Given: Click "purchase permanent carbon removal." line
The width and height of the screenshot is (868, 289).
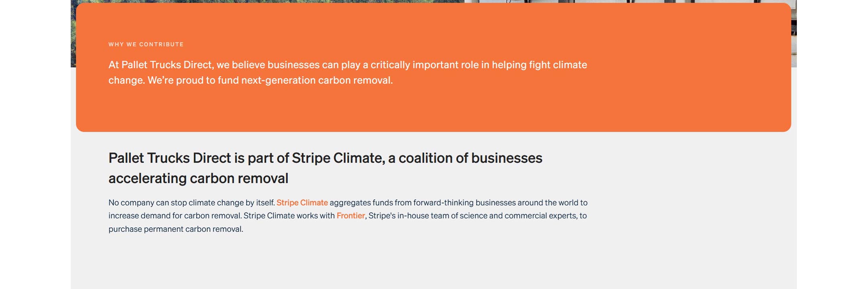Looking at the screenshot, I should point(176,229).
